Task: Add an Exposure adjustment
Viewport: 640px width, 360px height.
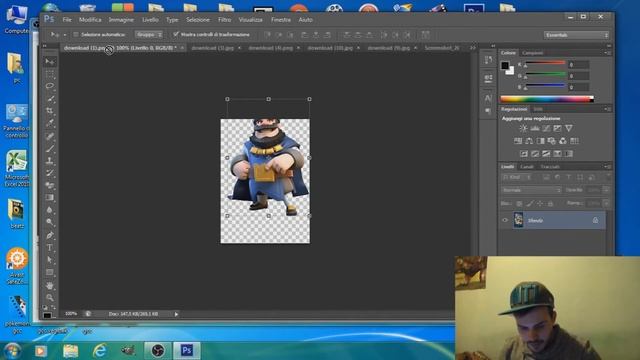Action: click(x=557, y=128)
